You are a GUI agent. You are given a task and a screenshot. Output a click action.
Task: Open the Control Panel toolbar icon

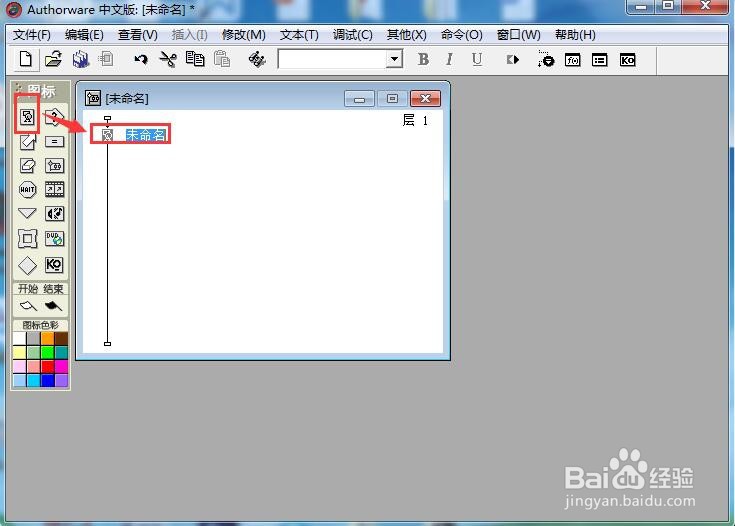click(545, 60)
